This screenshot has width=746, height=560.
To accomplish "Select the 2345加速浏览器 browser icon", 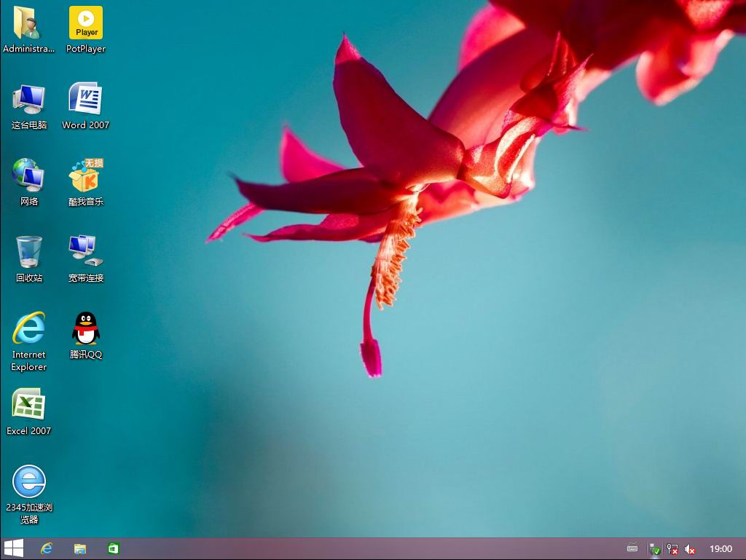I will pyautogui.click(x=29, y=495).
